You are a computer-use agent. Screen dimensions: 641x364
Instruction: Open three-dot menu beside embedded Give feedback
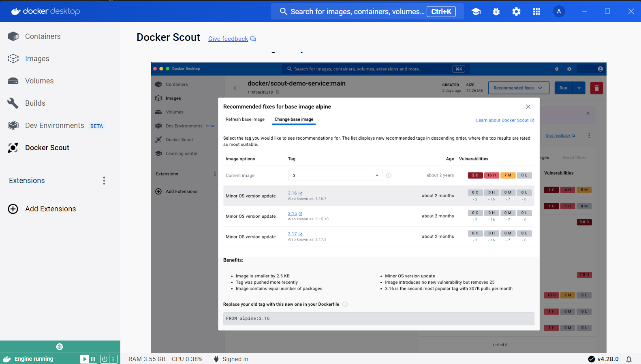[589, 136]
